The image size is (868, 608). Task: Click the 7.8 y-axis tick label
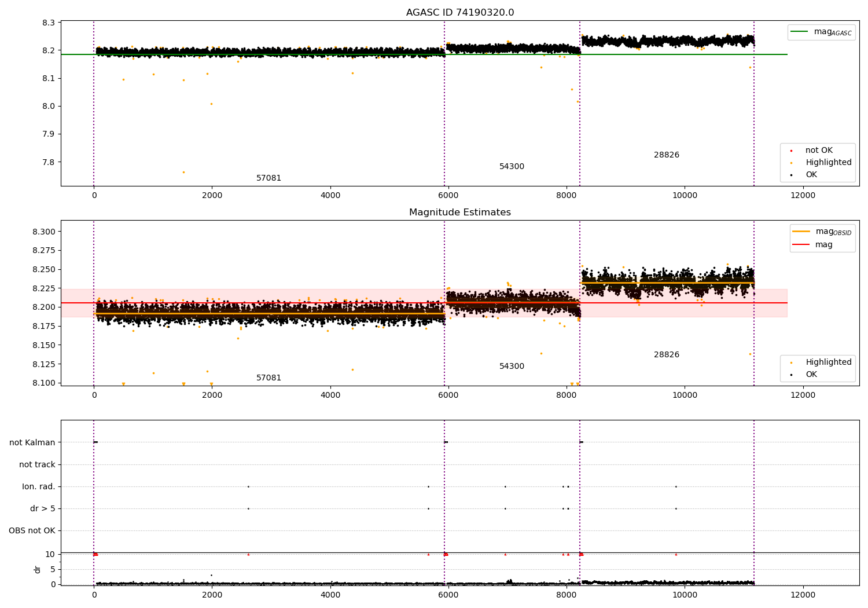[x=49, y=162]
